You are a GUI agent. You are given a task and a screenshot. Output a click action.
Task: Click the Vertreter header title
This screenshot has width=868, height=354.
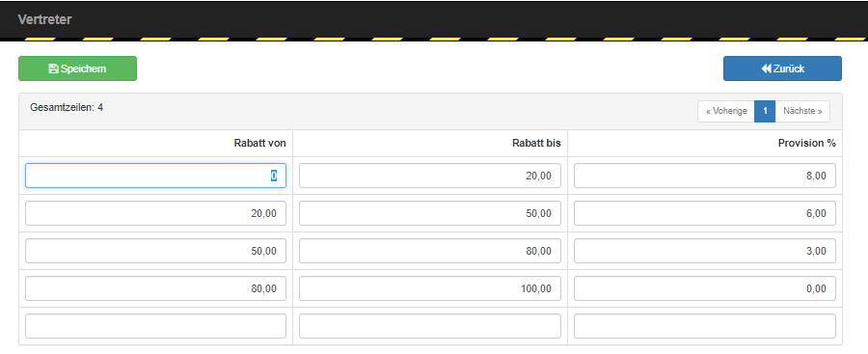(x=44, y=19)
